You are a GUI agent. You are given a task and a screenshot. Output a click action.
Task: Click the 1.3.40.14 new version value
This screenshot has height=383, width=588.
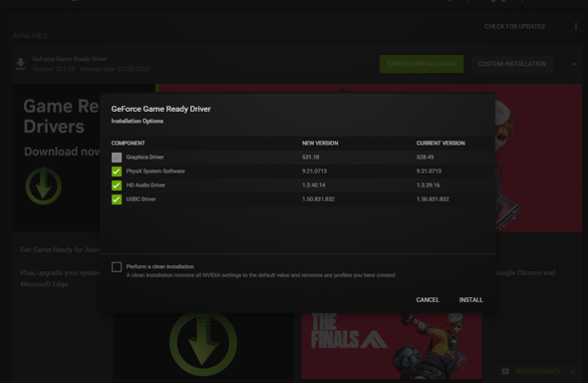[x=314, y=186]
